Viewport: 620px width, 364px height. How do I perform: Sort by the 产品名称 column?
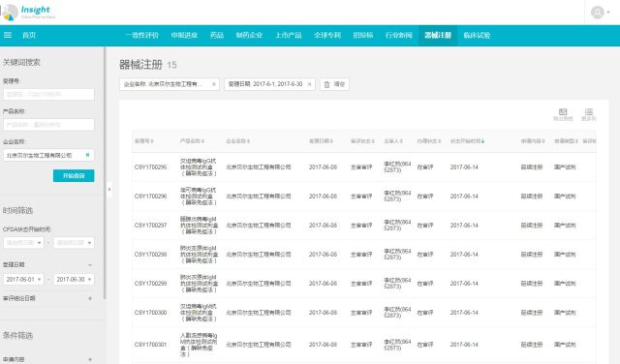click(x=192, y=141)
